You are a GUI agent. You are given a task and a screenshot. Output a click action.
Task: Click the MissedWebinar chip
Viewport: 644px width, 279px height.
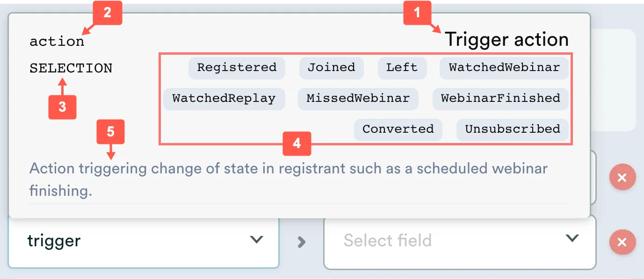click(358, 99)
